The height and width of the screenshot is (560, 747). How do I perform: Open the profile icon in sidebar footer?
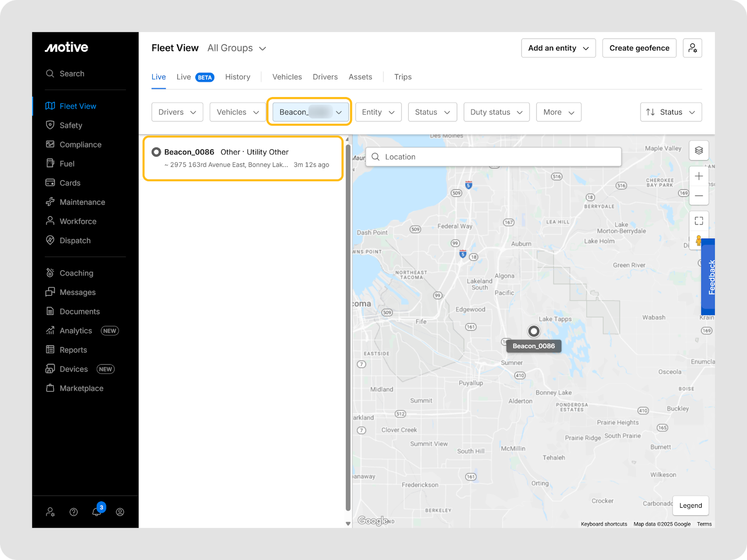120,512
